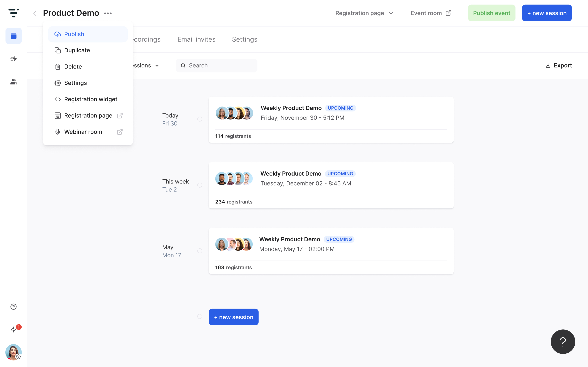This screenshot has width=588, height=367.
Task: Open Webinar room menu entry
Action: (x=88, y=132)
